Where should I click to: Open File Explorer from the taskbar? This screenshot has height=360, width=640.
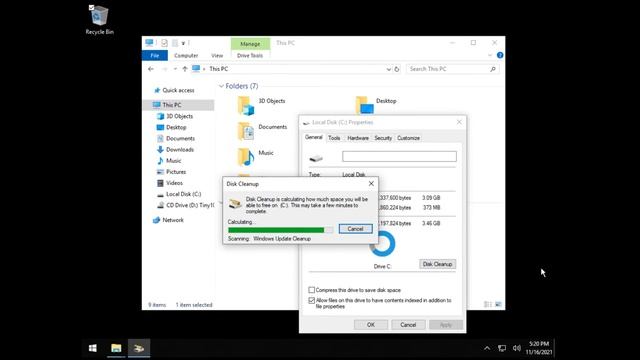(116, 348)
